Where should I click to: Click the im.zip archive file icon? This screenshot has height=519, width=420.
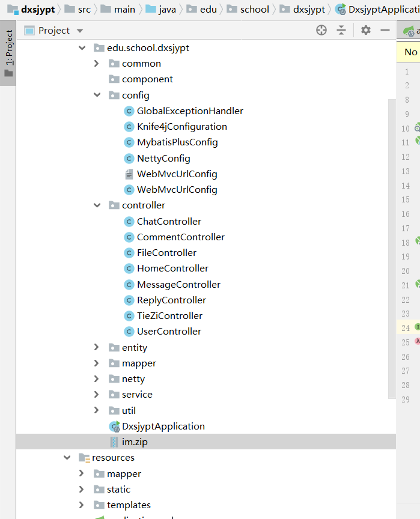click(114, 442)
